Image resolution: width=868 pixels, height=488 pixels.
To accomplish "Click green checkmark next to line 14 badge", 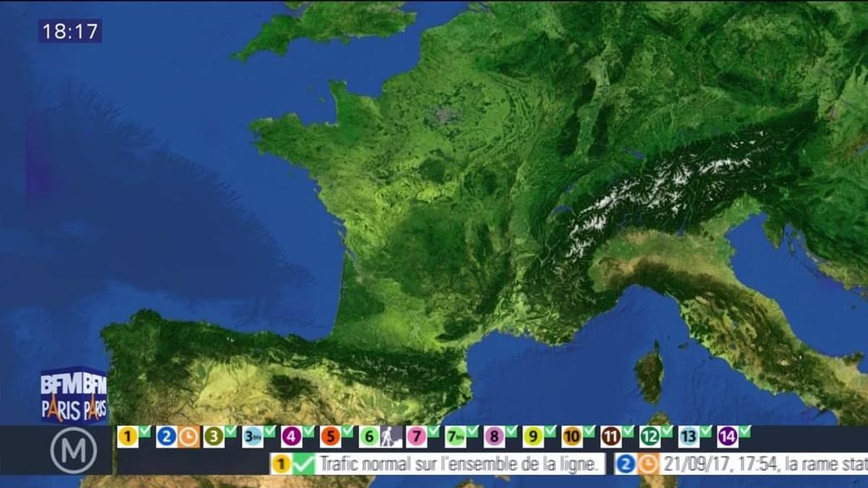I will click(745, 432).
